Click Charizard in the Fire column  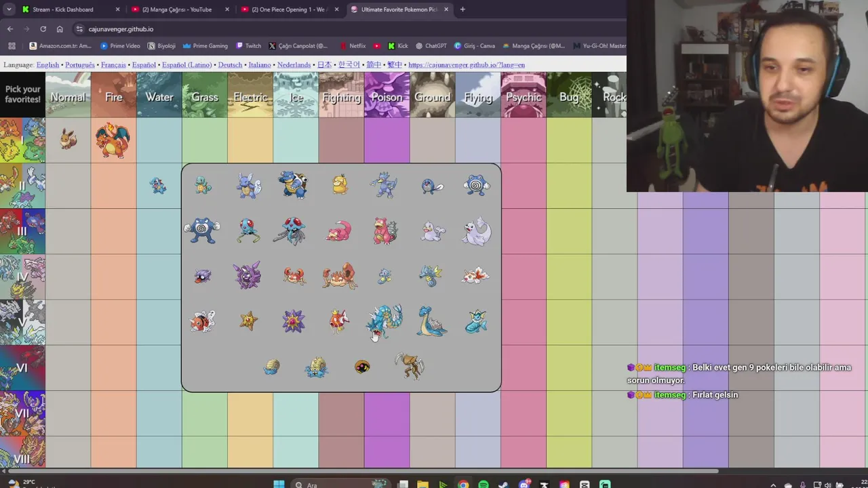[113, 140]
